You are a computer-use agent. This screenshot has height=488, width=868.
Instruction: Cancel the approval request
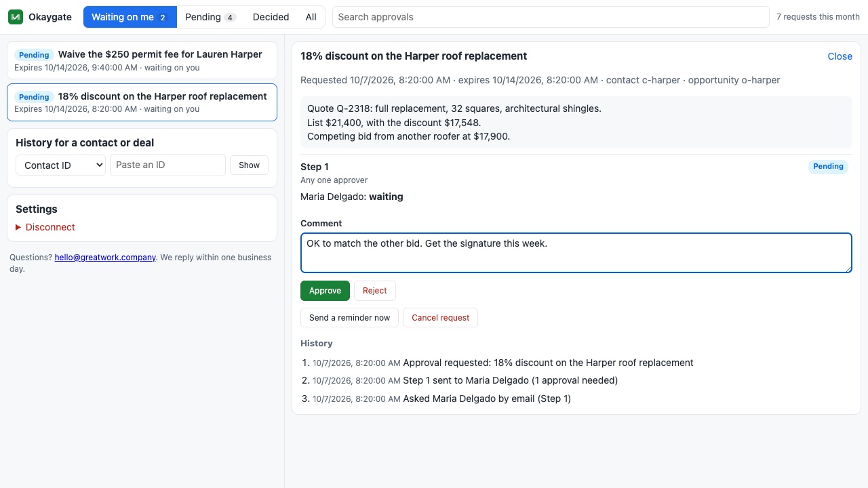coord(440,318)
